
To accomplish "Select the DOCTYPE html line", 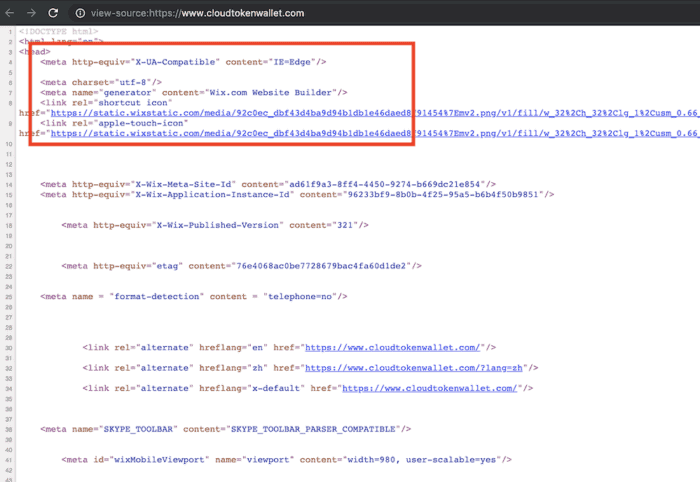I will coord(58,32).
